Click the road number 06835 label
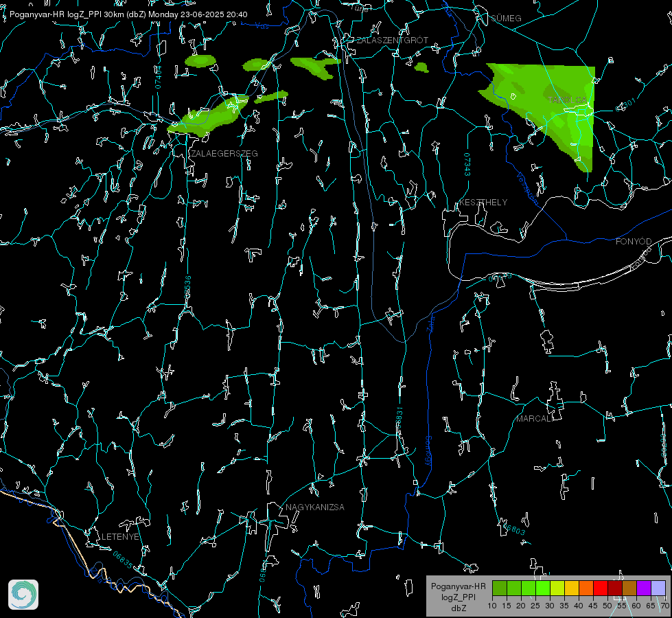This screenshot has height=618, width=672. coord(123,560)
